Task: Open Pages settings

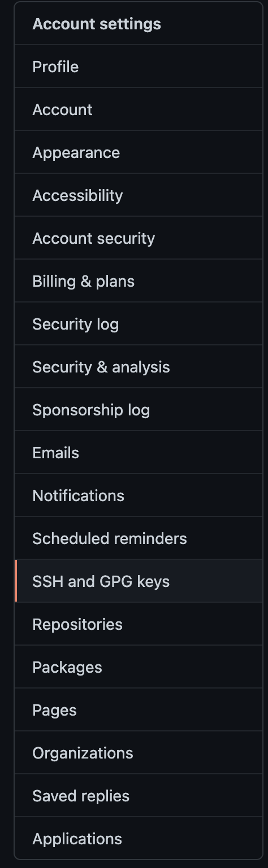Action: pyautogui.click(x=139, y=710)
